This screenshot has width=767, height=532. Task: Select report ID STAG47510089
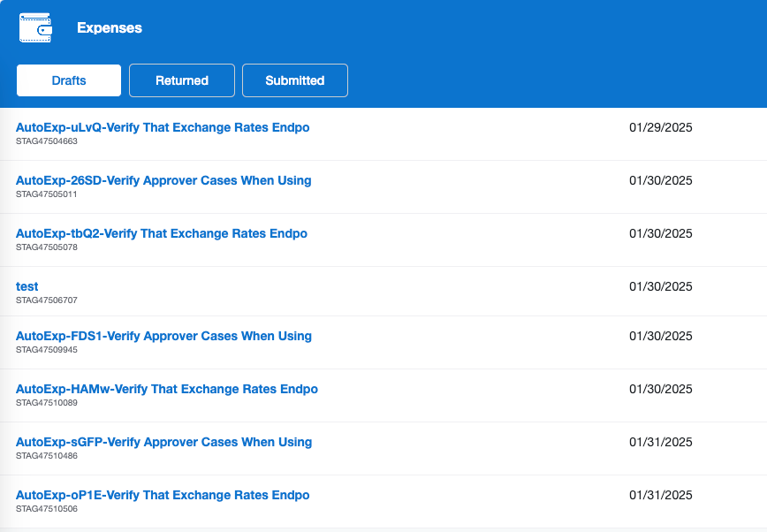tap(47, 403)
